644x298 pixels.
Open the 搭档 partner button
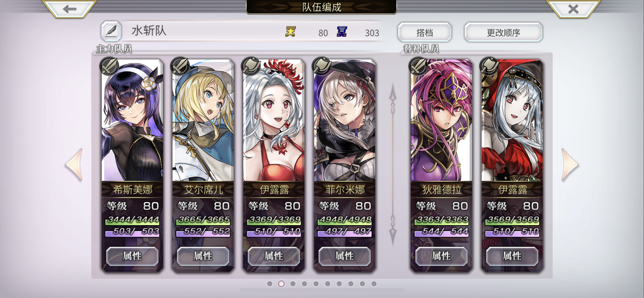pos(425,32)
